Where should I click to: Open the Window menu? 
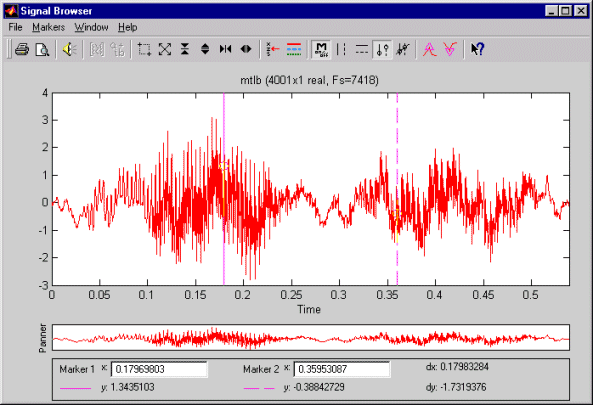pyautogui.click(x=91, y=27)
